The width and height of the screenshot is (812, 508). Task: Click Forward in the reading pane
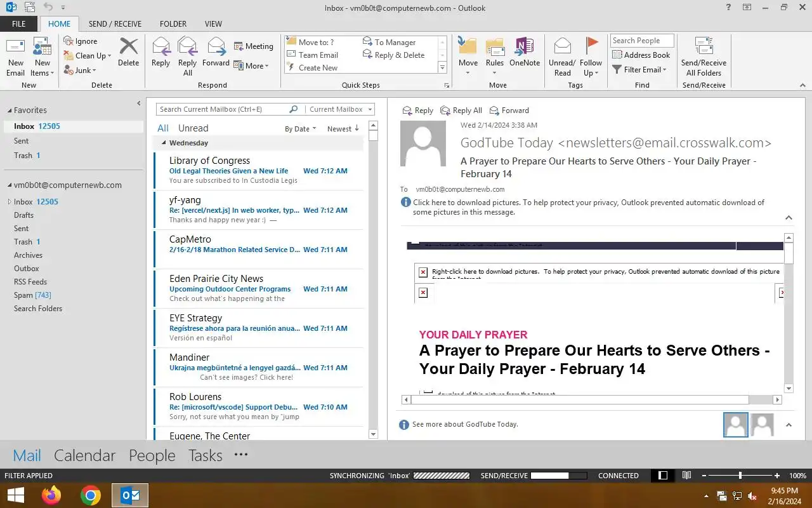coord(509,110)
